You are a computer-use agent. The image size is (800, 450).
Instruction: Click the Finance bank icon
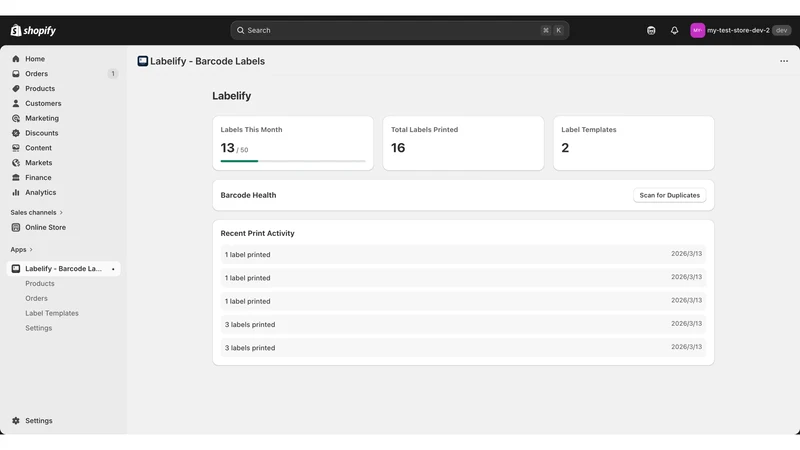click(16, 177)
